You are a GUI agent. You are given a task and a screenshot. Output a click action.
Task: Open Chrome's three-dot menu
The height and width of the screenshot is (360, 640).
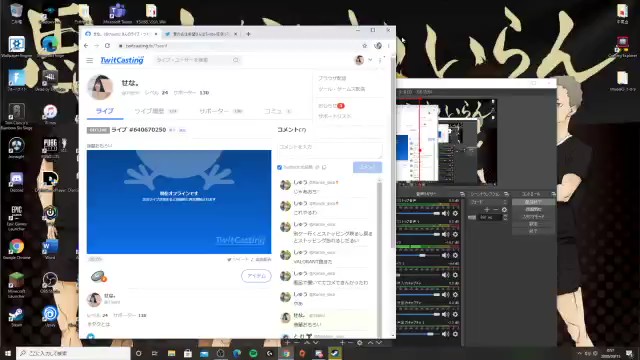coord(389,46)
